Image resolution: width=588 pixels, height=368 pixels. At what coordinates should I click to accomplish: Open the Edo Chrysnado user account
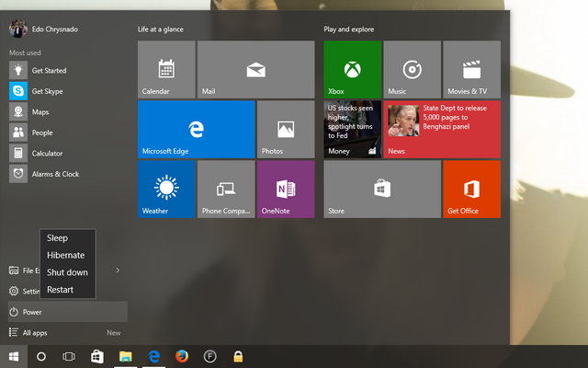click(x=43, y=29)
